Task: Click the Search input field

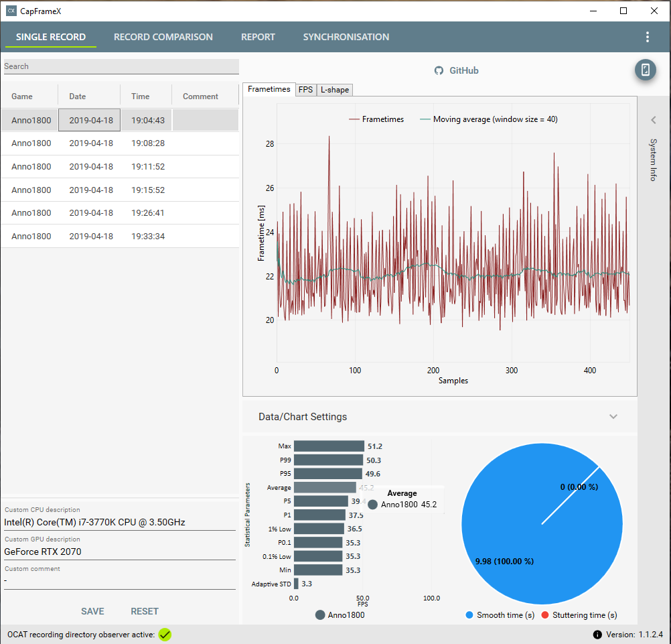Action: [x=121, y=66]
